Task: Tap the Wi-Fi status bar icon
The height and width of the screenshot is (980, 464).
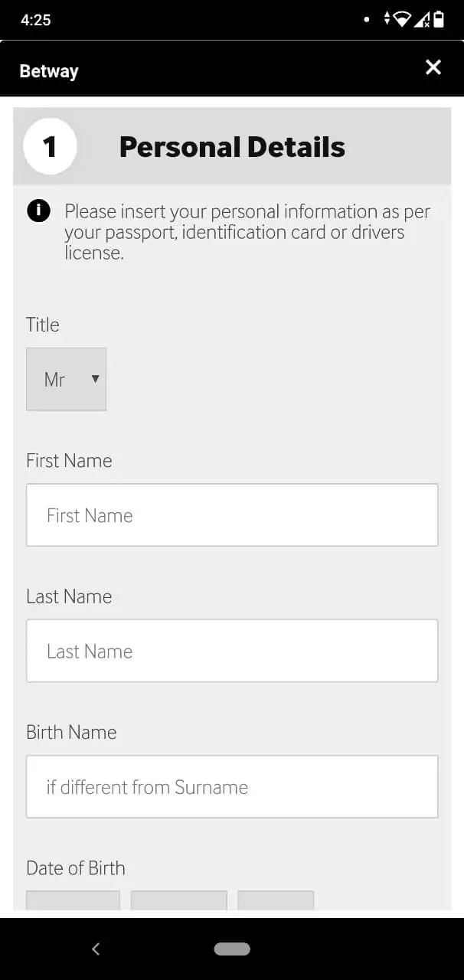Action: click(402, 19)
